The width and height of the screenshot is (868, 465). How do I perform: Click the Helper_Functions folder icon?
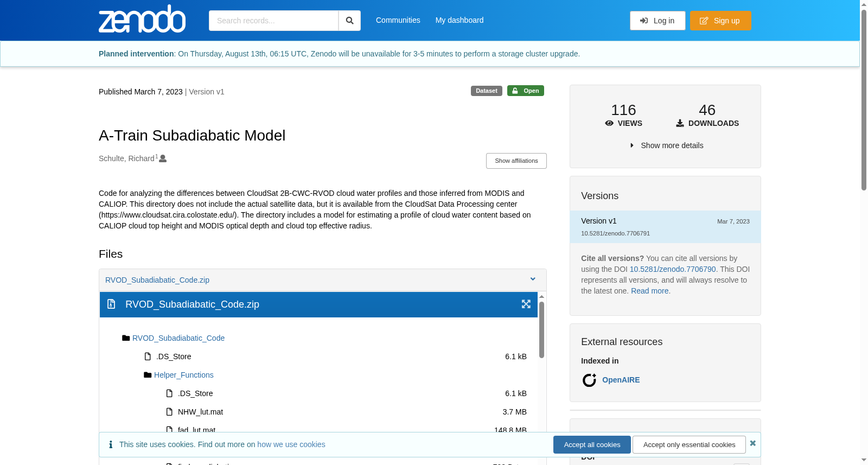click(x=148, y=375)
